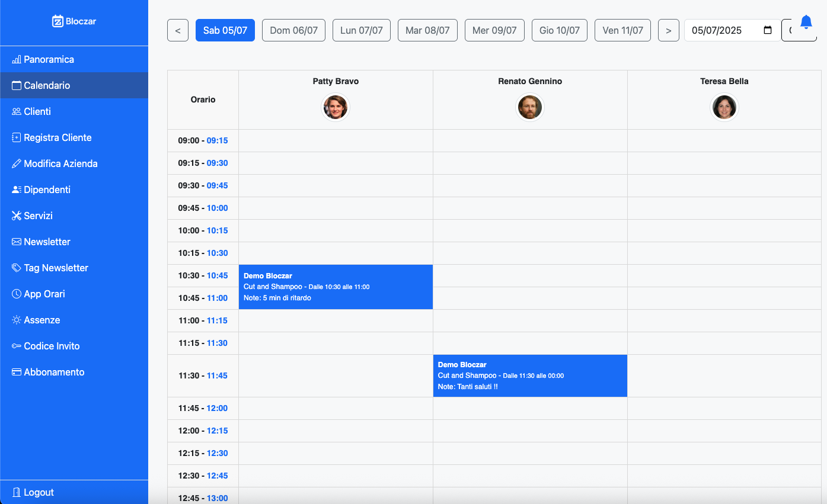This screenshot has width=827, height=504.
Task: Switch to the Mer 09/07 day tab
Action: 494,31
